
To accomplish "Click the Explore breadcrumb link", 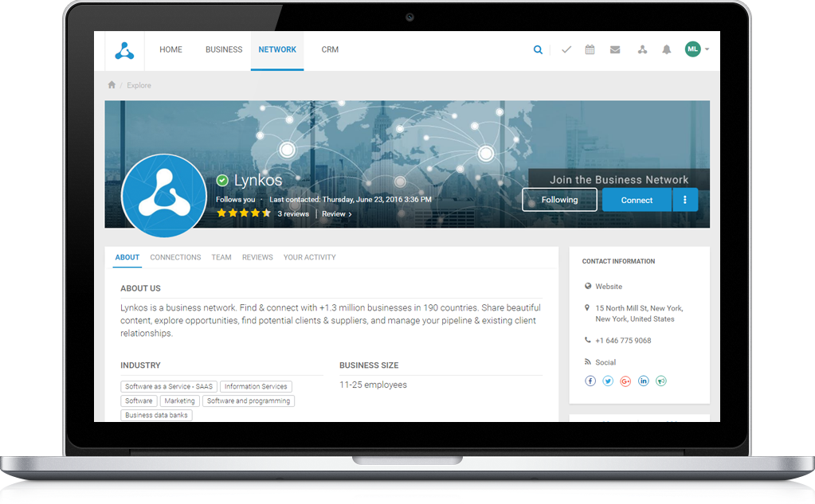I will click(139, 85).
